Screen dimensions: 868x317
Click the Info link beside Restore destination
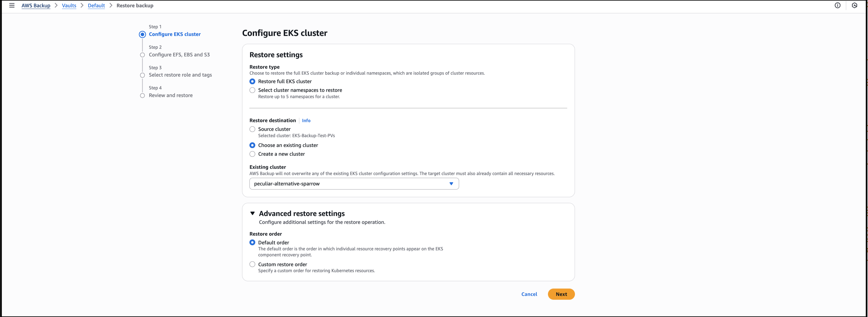click(306, 120)
